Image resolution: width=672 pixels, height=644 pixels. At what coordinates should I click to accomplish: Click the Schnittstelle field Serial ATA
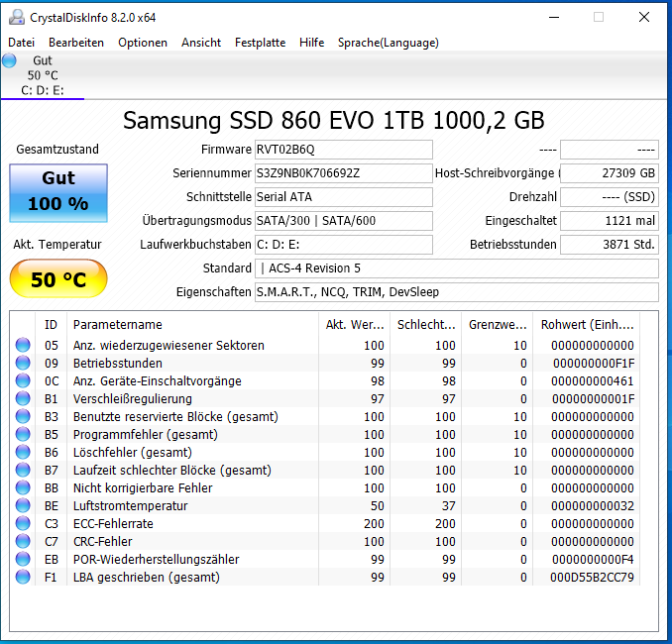[344, 197]
